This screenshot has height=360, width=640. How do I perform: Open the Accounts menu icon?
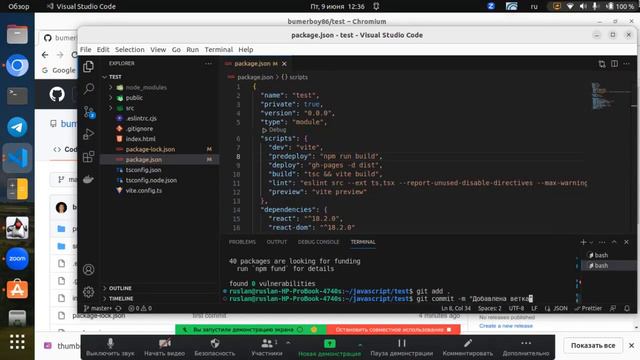click(89, 269)
